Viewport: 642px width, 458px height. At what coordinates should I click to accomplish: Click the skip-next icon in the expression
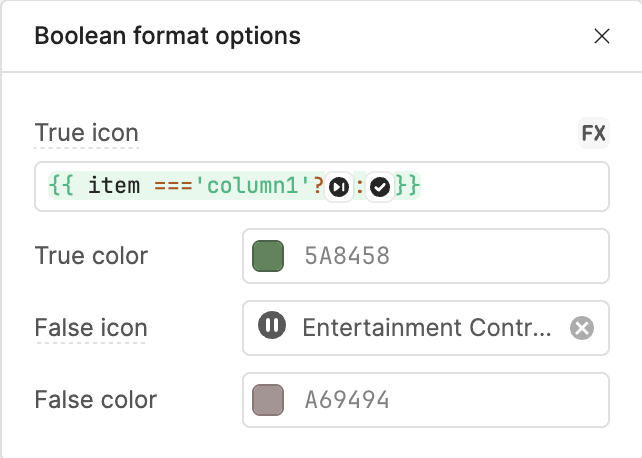[339, 187]
